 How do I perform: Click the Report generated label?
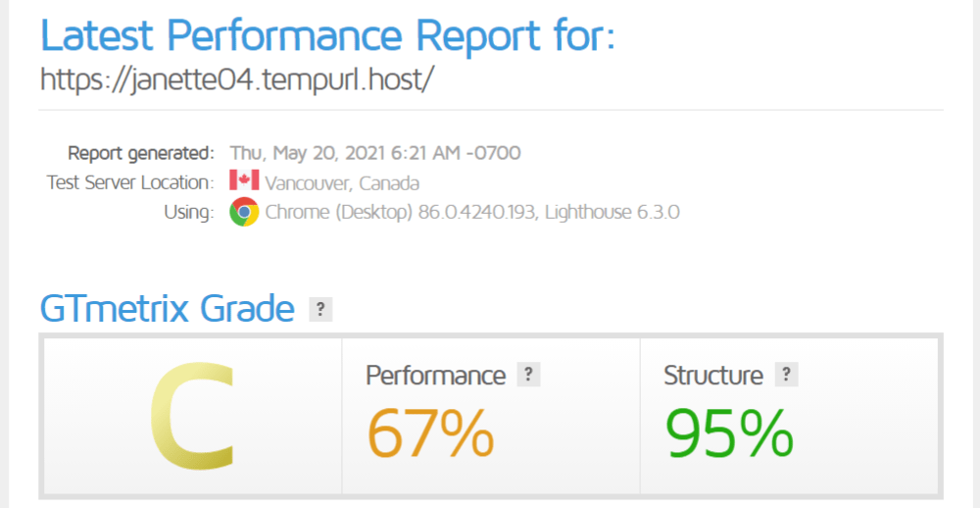(140, 153)
